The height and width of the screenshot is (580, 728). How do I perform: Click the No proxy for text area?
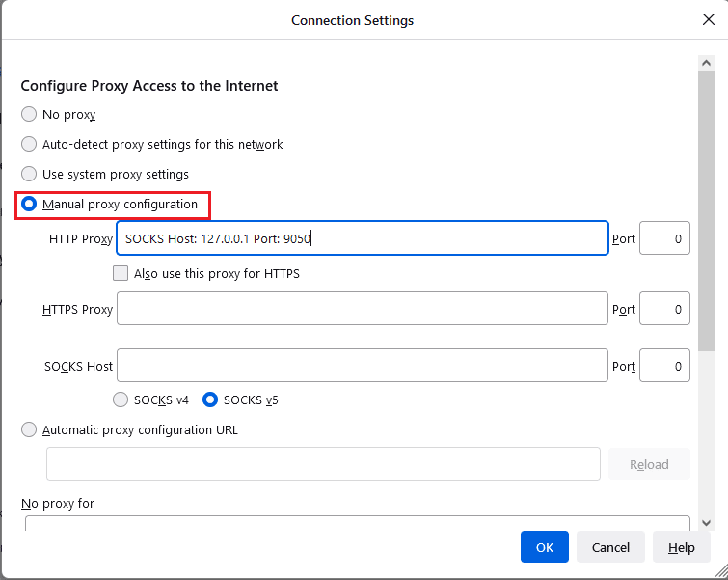[x=358, y=523]
